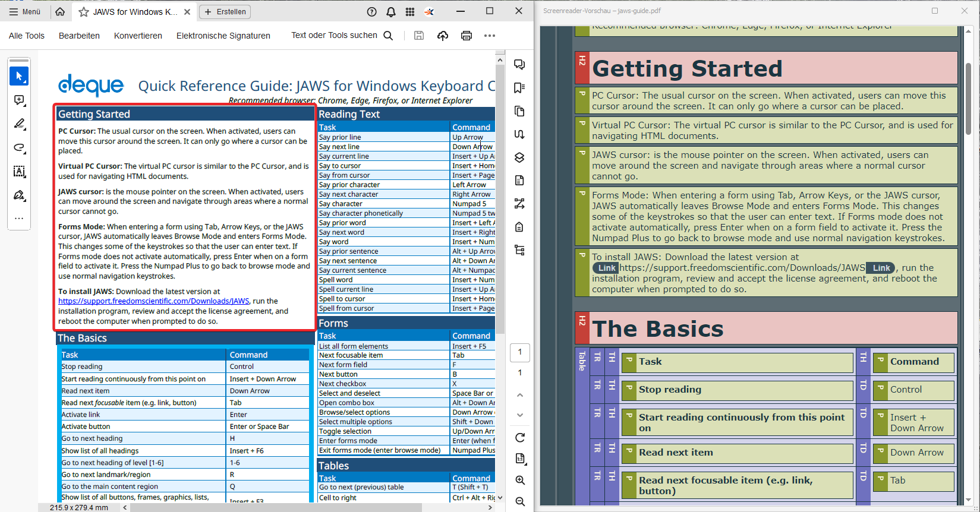Click Getting Started heading in screen reader preview

(687, 69)
